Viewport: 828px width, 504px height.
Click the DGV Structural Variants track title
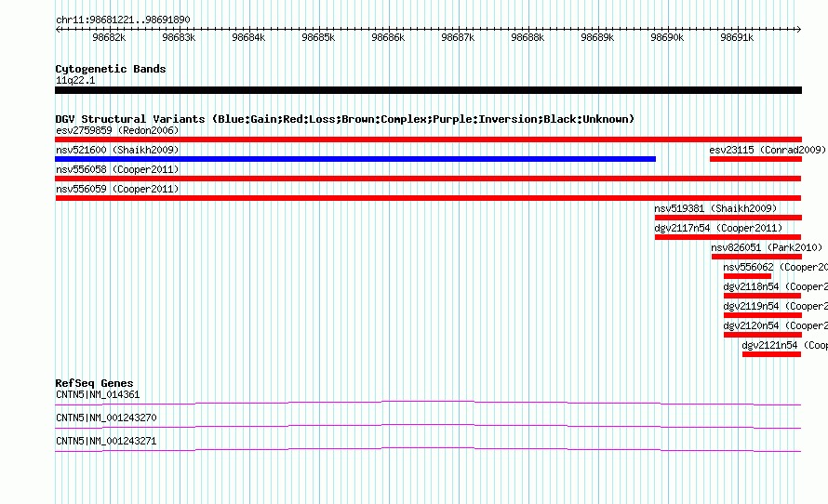[344, 119]
